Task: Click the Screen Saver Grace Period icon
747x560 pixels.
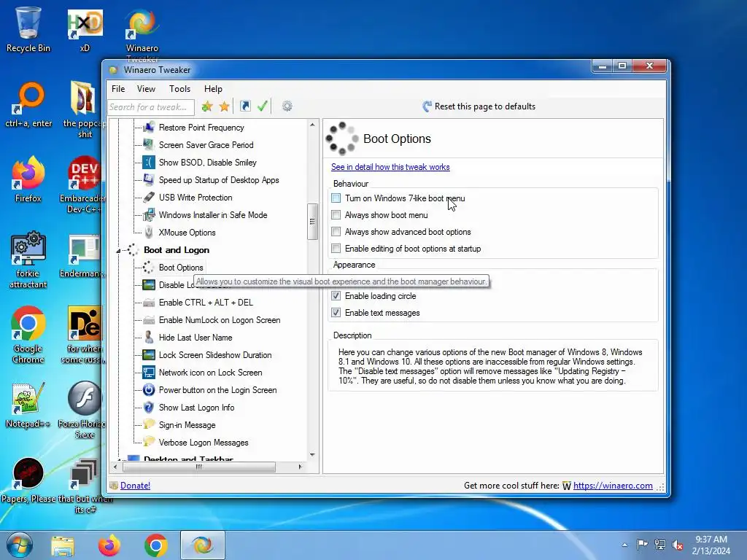Action: pos(149,145)
